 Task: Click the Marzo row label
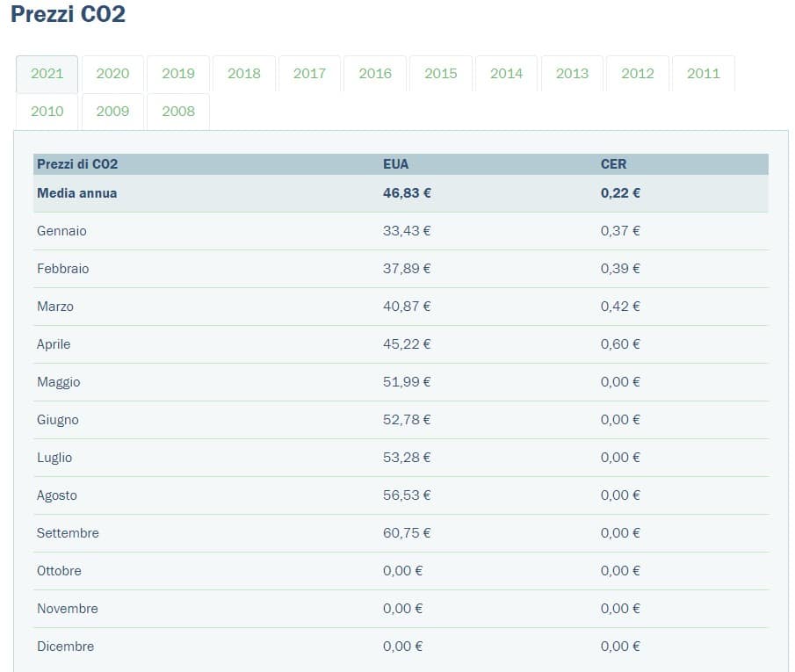pyautogui.click(x=55, y=307)
